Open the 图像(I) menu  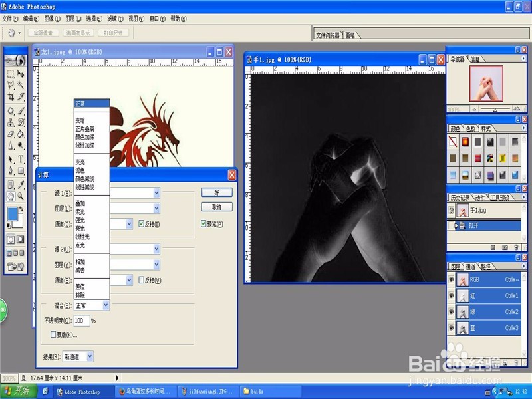53,19
